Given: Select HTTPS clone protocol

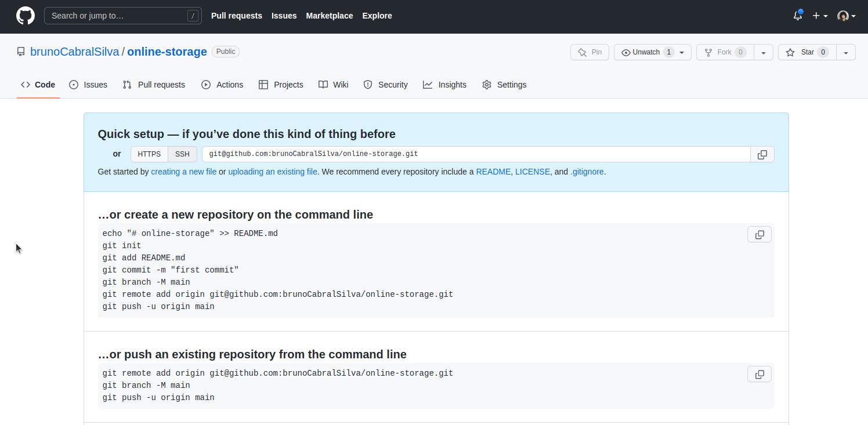Looking at the screenshot, I should pyautogui.click(x=149, y=154).
